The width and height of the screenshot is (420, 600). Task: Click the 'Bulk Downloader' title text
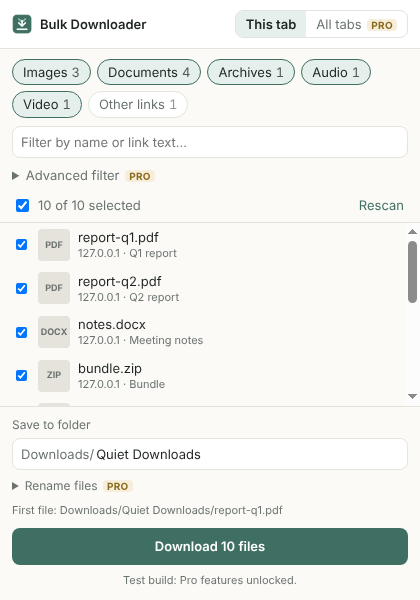93,24
